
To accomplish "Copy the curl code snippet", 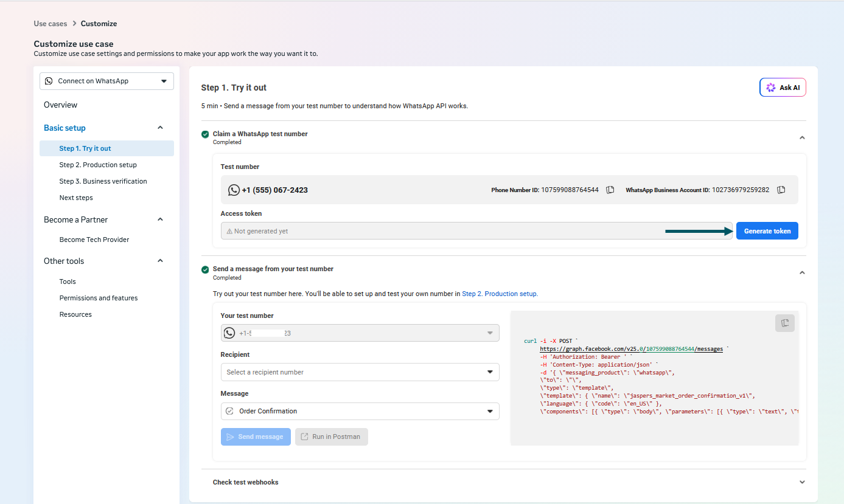I will click(x=785, y=323).
